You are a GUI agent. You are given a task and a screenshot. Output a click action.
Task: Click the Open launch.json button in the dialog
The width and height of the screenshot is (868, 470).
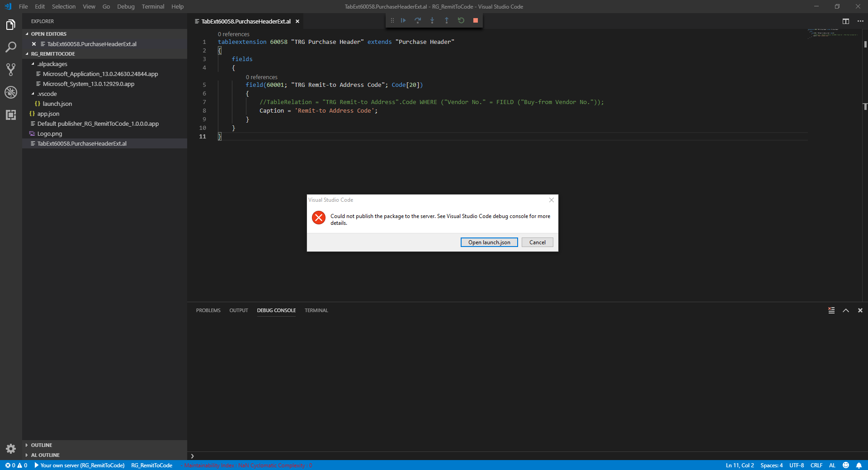[x=489, y=242]
